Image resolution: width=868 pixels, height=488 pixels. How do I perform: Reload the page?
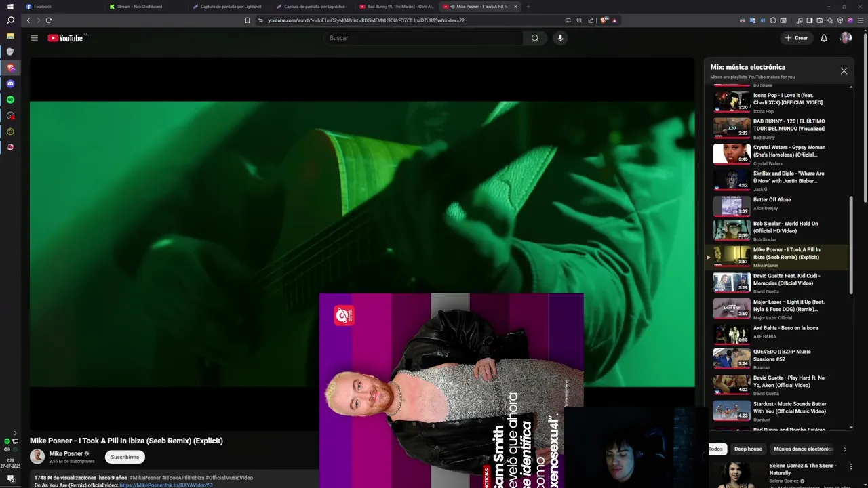[x=49, y=20]
